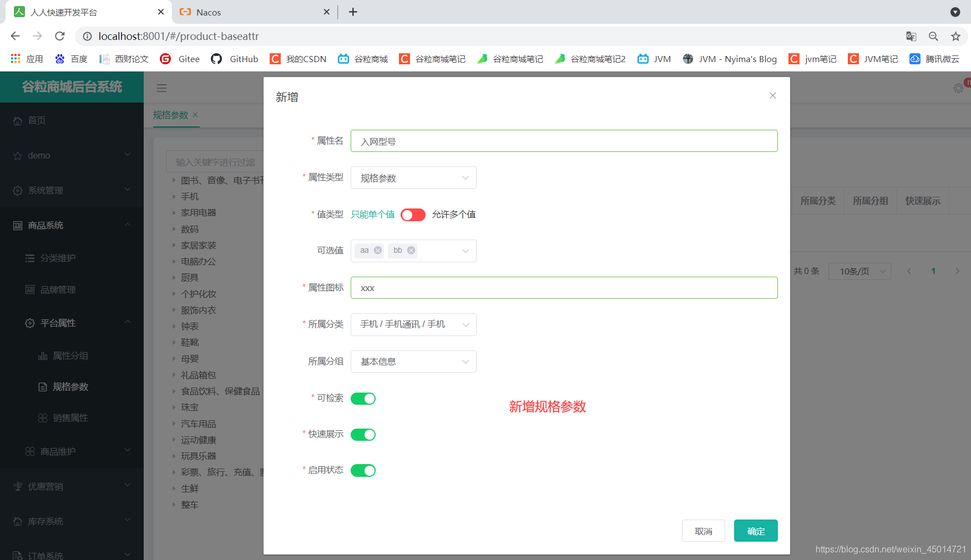Image resolution: width=971 pixels, height=560 pixels.
Task: Click page number 1 in pagination
Action: click(x=933, y=271)
